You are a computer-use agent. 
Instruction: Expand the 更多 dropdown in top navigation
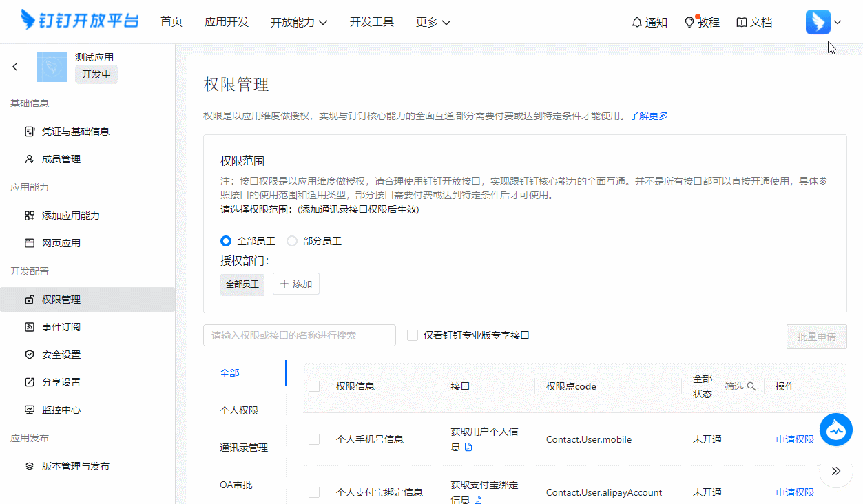[433, 22]
